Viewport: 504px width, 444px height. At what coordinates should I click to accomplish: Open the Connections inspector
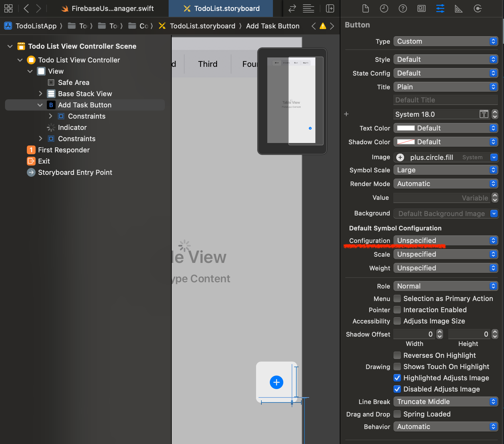pyautogui.click(x=477, y=8)
